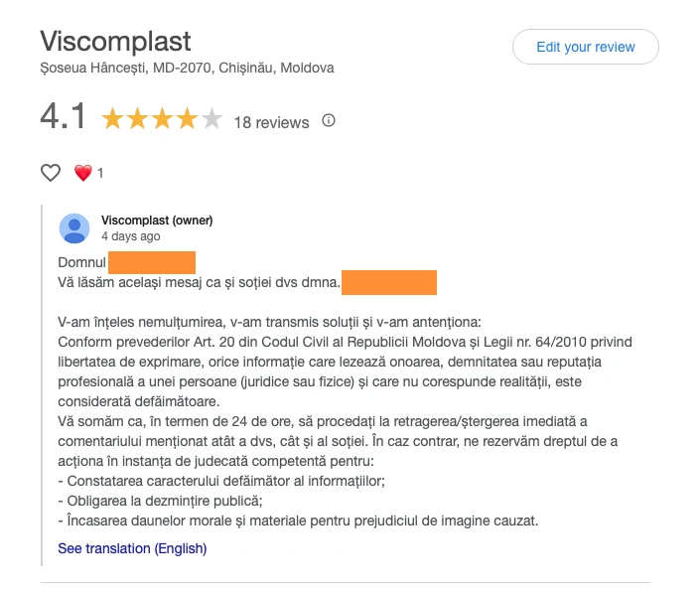Image resolution: width=700 pixels, height=593 pixels.
Task: Click the fourth gold rating star
Action: pos(187,121)
